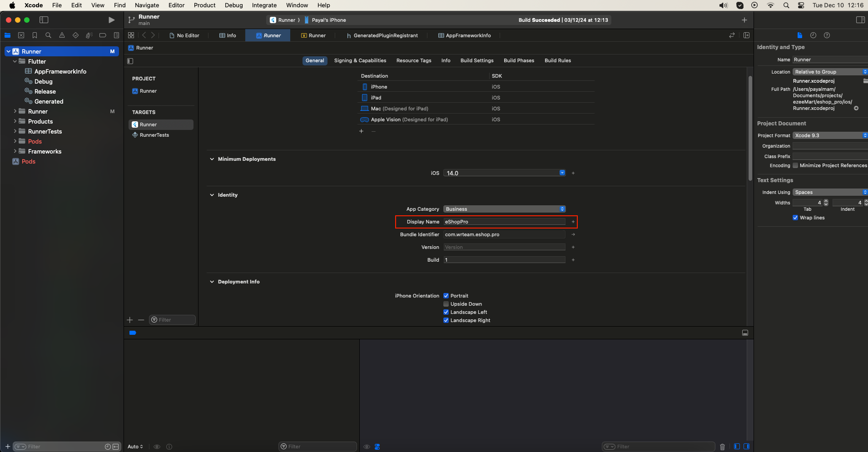Image resolution: width=868 pixels, height=452 pixels.
Task: Hide the debug area
Action: tap(745, 333)
